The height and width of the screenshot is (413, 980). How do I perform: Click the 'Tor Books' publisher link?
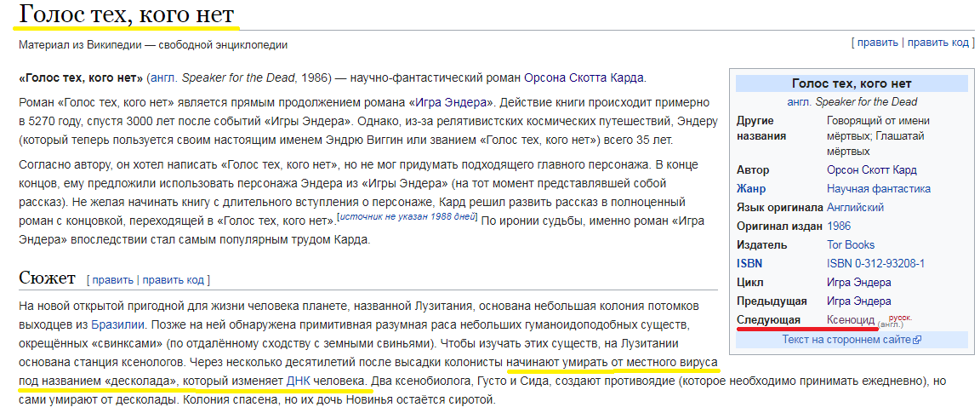click(x=851, y=244)
